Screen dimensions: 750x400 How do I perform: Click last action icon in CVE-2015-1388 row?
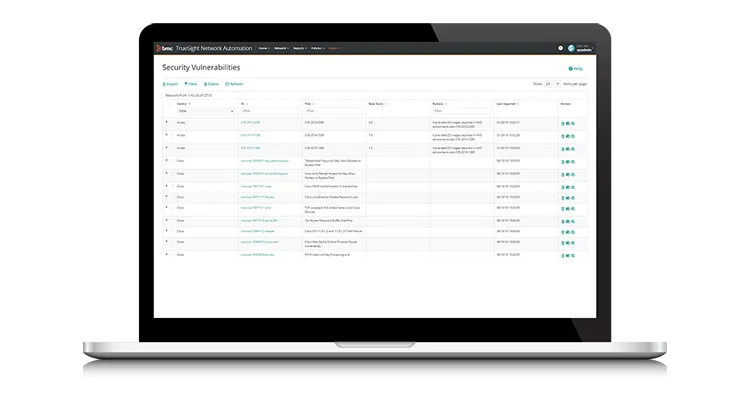point(573,149)
